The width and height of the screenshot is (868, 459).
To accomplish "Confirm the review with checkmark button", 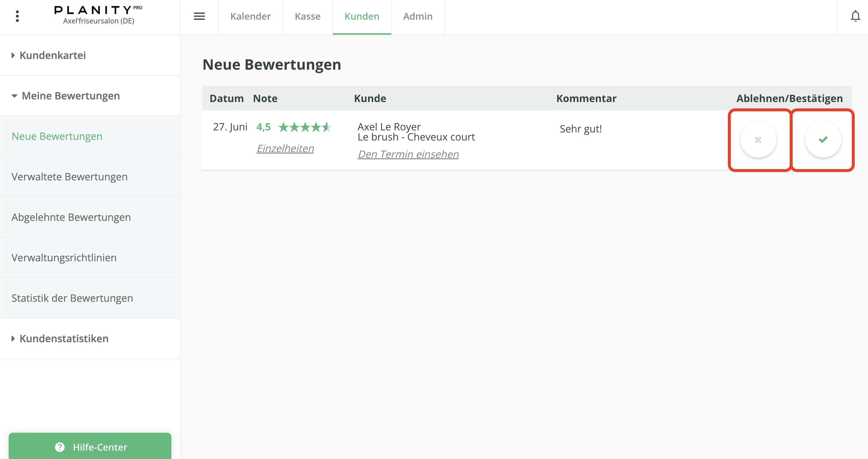I will coord(823,140).
